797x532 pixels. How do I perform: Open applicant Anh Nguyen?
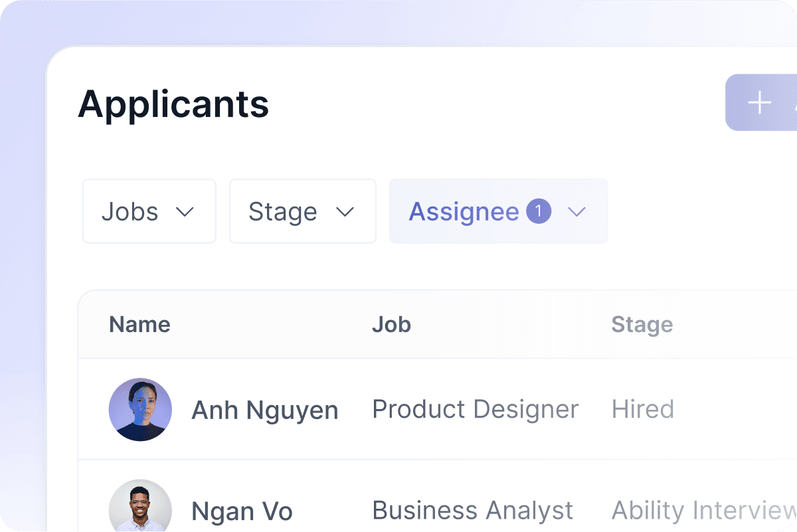(264, 410)
